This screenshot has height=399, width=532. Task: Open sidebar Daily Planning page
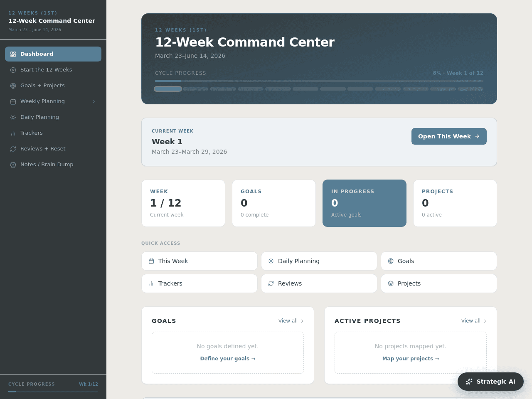pos(53,117)
